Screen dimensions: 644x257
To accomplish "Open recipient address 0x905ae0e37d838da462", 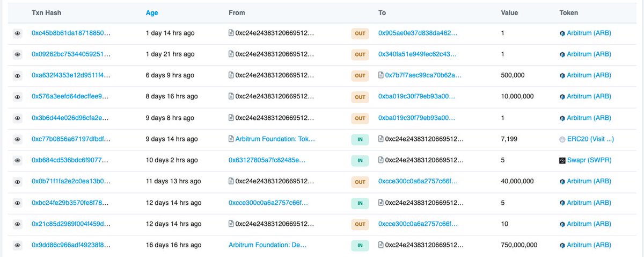I will point(418,33).
